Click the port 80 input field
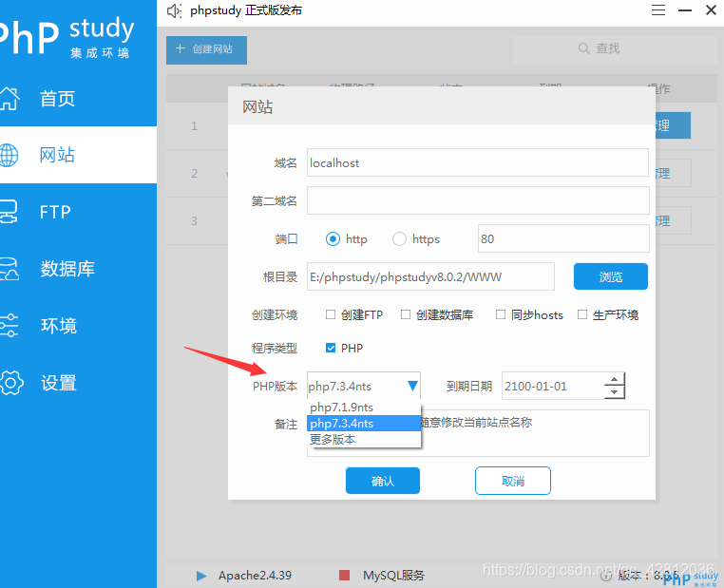Viewport: 724px width, 588px height. [x=563, y=238]
